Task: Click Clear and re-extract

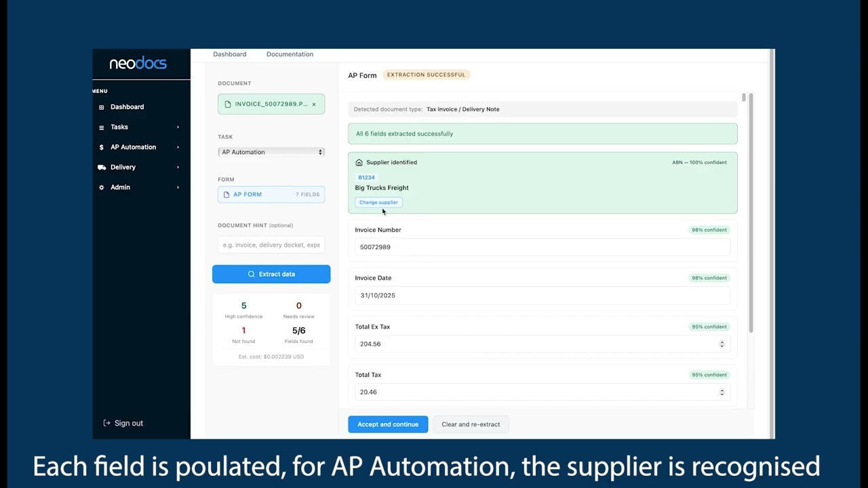Action: point(471,424)
